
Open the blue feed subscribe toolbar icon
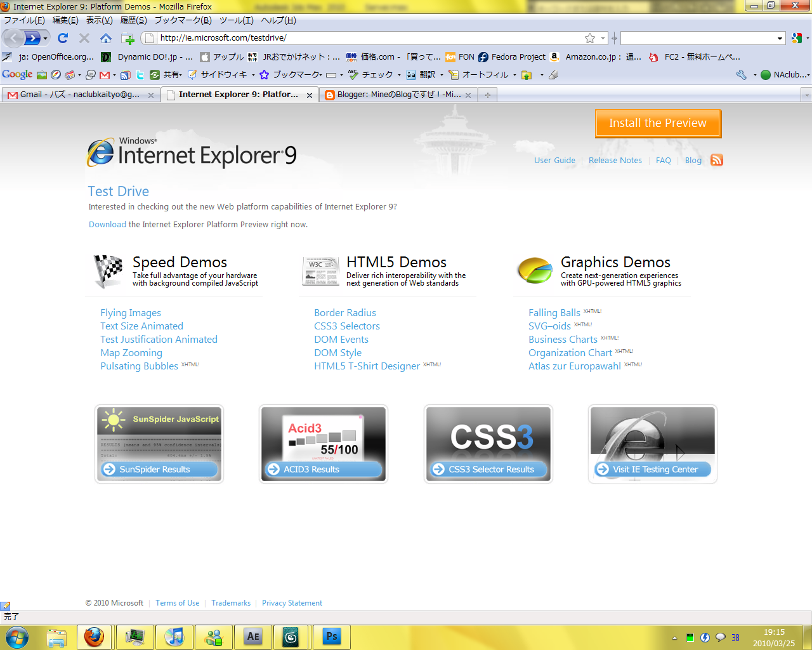[x=126, y=75]
